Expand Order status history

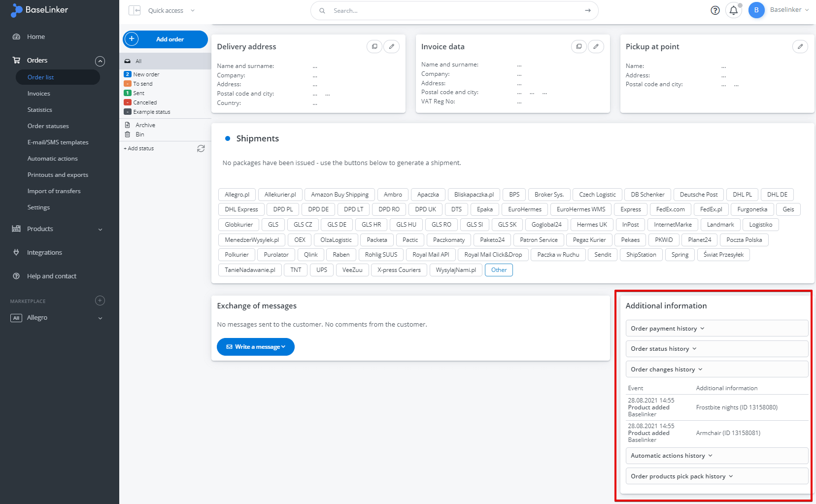[x=717, y=349]
